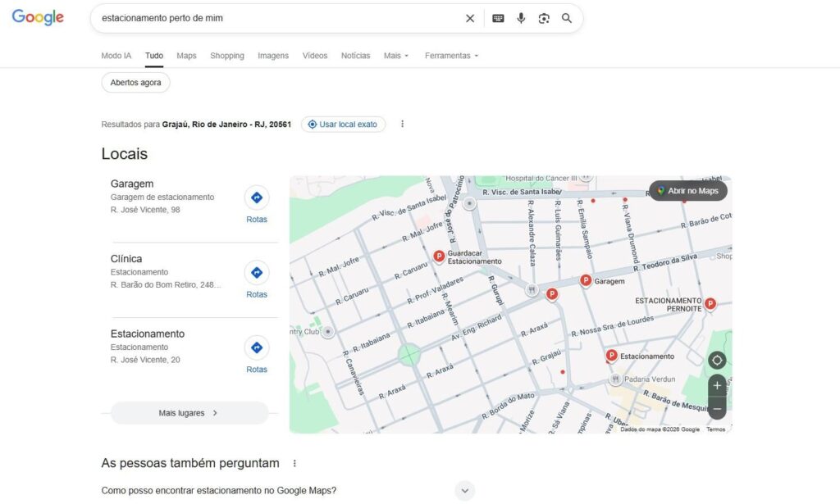This screenshot has width=840, height=504.
Task: Click the Rotas icon for Estacionamento on José Vicente
Action: tap(257, 347)
